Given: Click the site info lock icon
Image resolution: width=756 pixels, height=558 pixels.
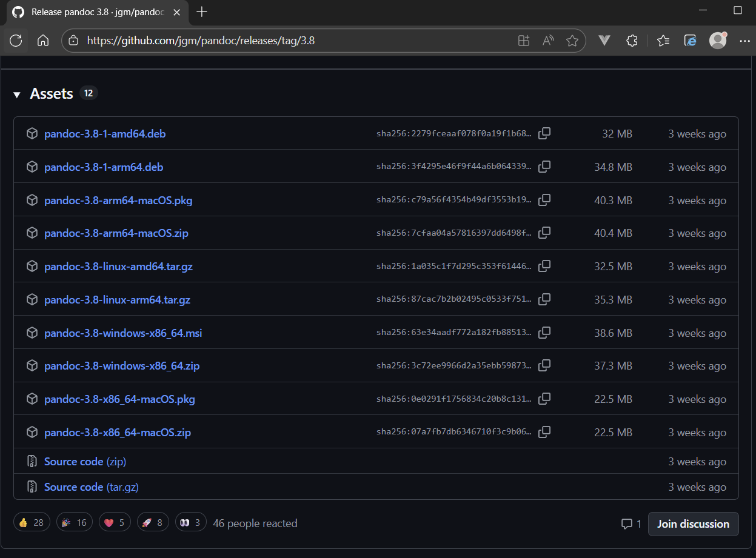Looking at the screenshot, I should (73, 41).
